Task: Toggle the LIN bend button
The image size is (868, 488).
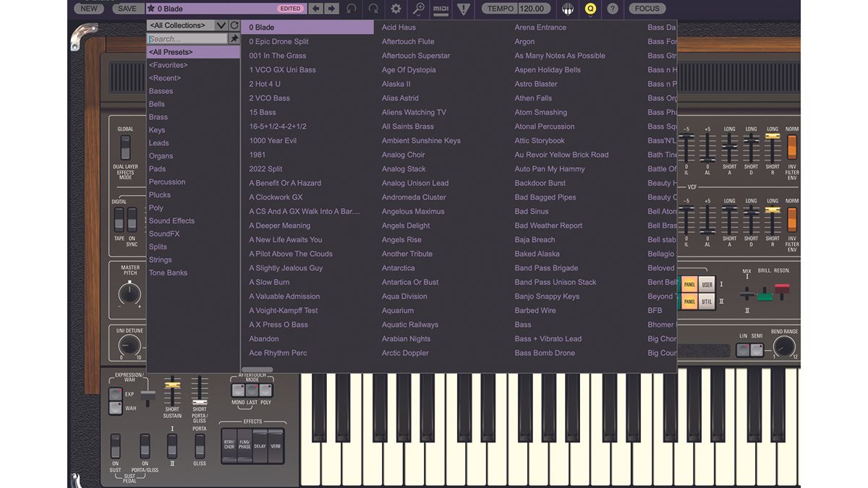Action: [x=743, y=350]
